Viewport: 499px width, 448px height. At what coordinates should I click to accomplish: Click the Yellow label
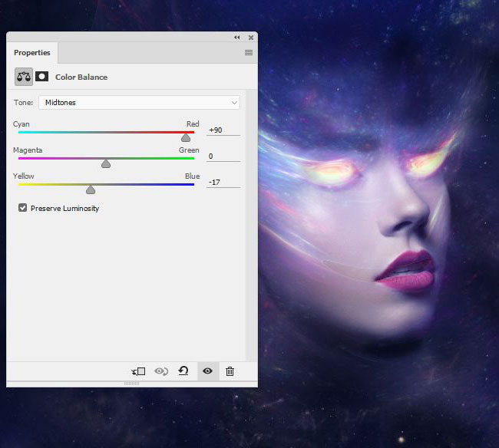tap(24, 176)
